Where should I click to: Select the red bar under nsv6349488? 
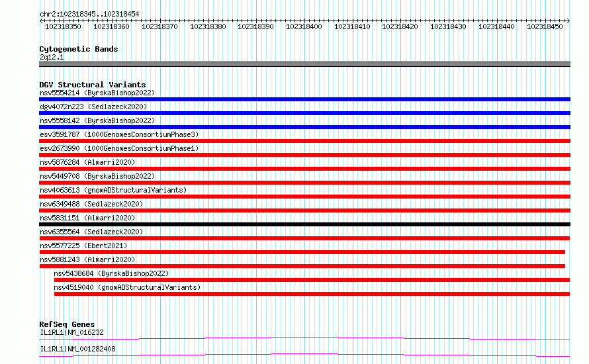[304, 210]
